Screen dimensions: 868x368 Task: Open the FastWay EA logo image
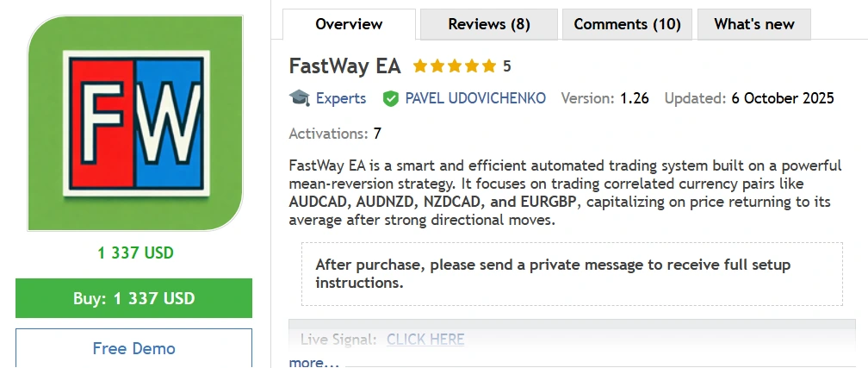133,123
